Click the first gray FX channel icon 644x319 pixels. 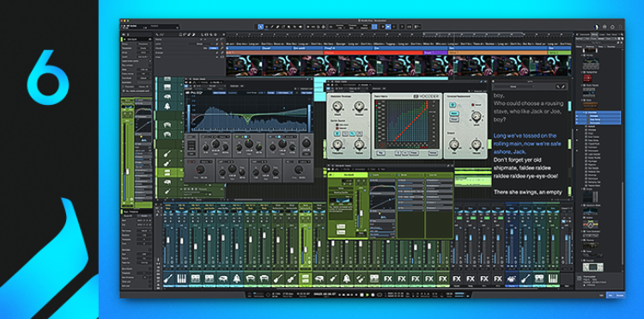tap(456, 279)
